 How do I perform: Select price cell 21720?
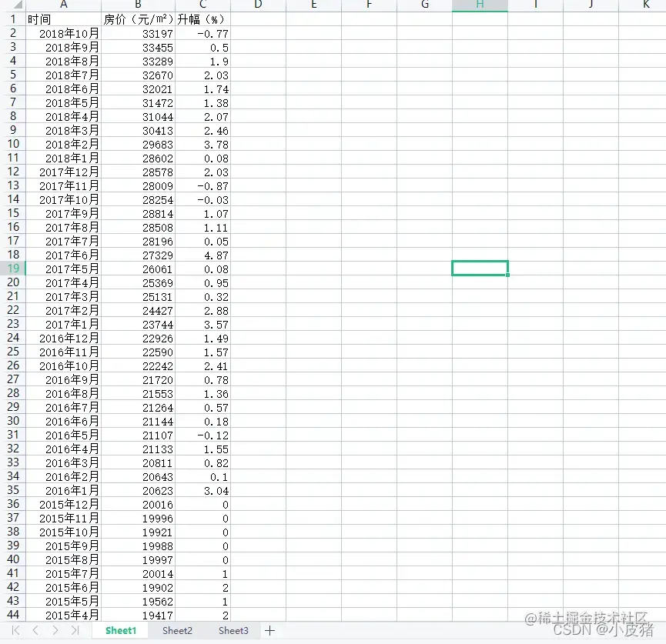(x=138, y=379)
